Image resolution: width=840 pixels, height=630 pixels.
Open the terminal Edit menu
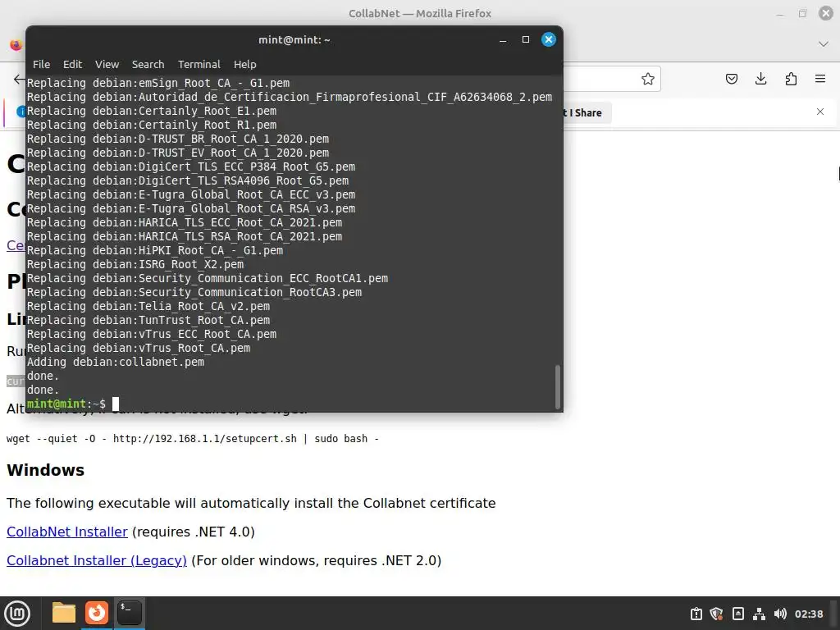(72, 64)
